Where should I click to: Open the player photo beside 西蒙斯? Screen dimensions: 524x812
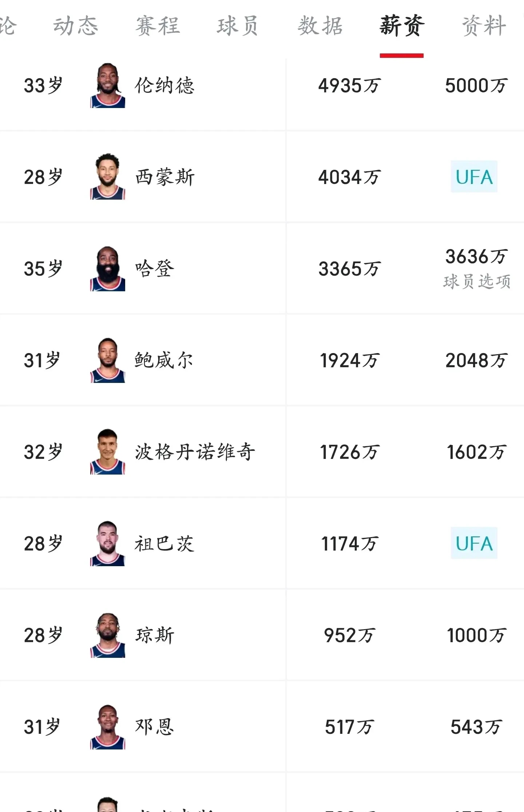108,177
